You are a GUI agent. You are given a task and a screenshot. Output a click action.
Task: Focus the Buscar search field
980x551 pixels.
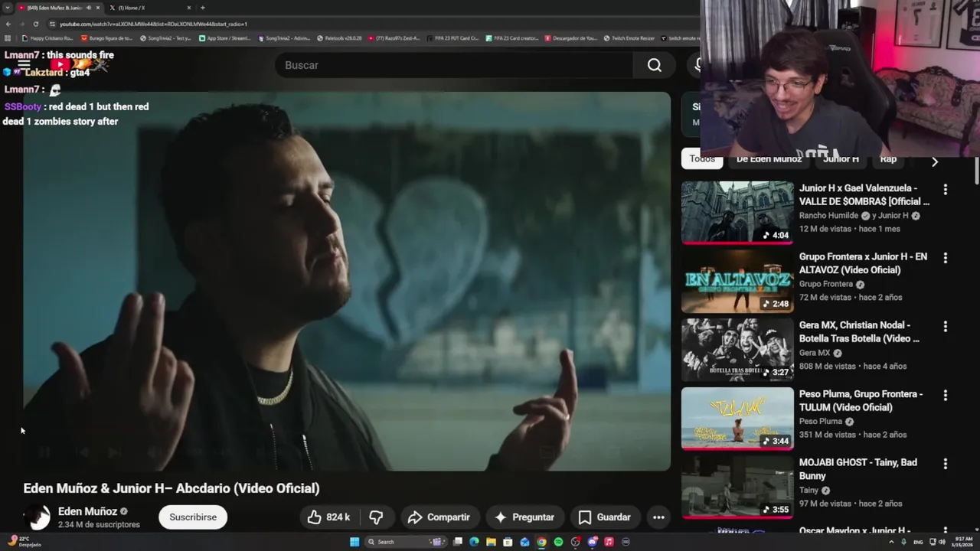455,65
